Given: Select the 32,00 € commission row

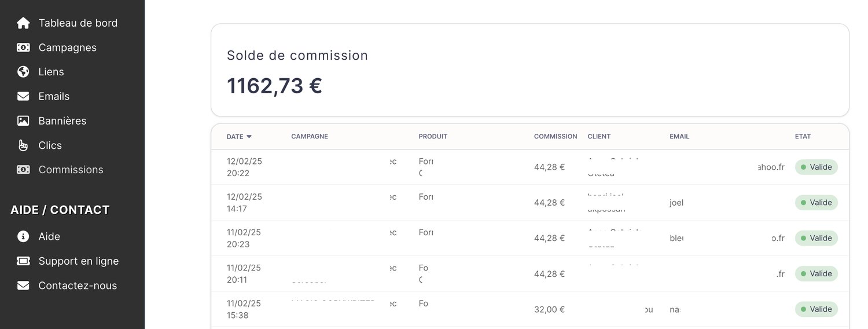Looking at the screenshot, I should tap(549, 309).
